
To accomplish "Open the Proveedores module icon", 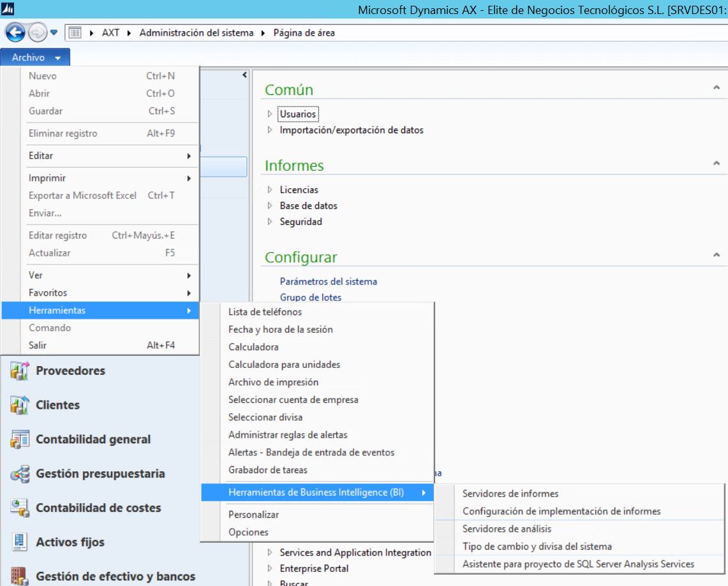I will pos(20,370).
